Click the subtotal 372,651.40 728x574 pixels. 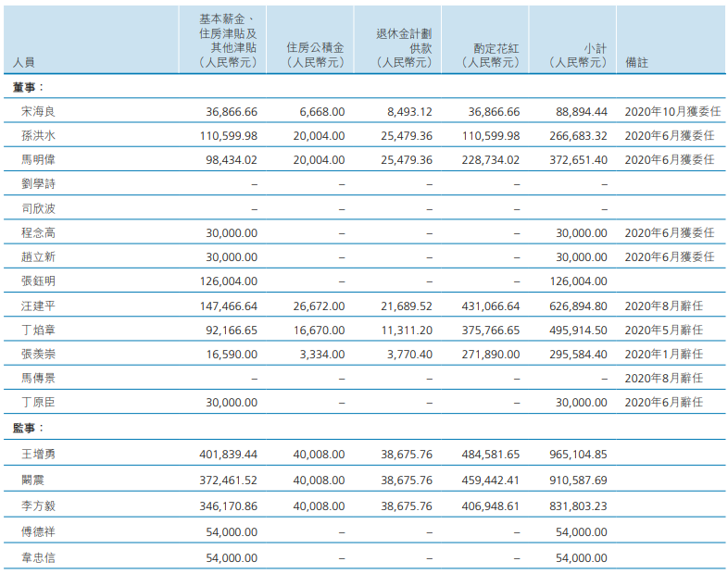coord(579,160)
